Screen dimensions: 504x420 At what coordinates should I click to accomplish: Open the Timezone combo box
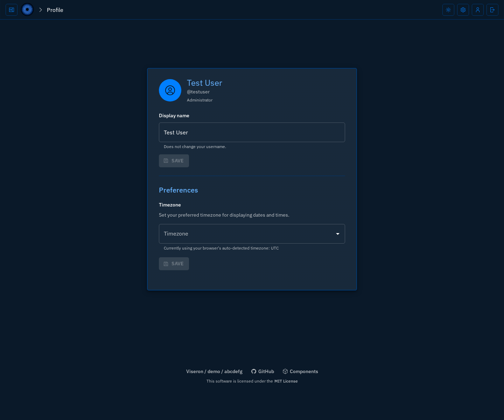[245, 234]
